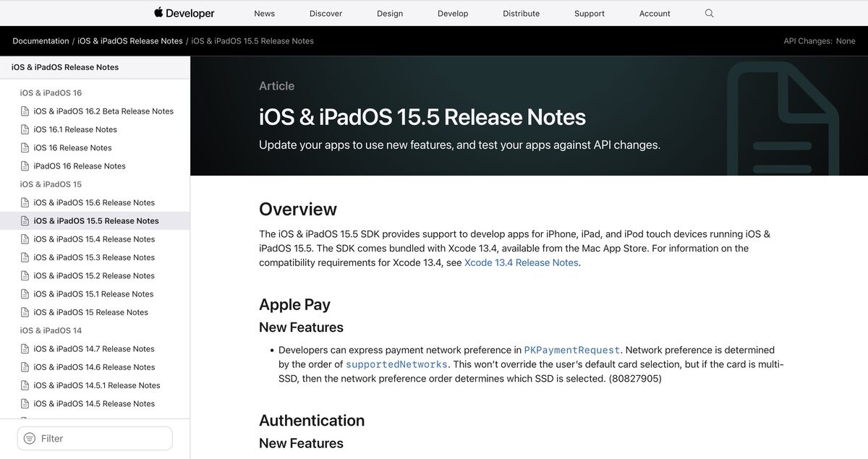Click the article title iOS & iPadOS 15.5 Release Notes
This screenshot has width=868, height=459.
(422, 117)
